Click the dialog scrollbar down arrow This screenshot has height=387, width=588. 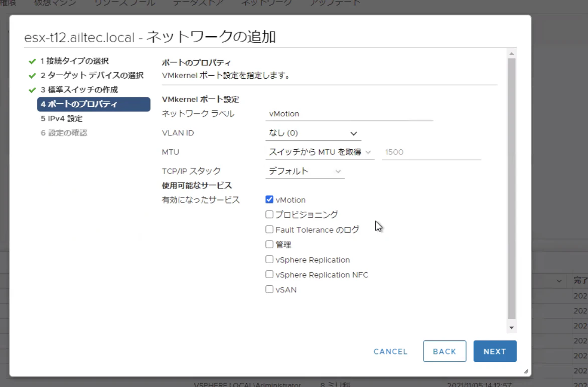click(512, 328)
